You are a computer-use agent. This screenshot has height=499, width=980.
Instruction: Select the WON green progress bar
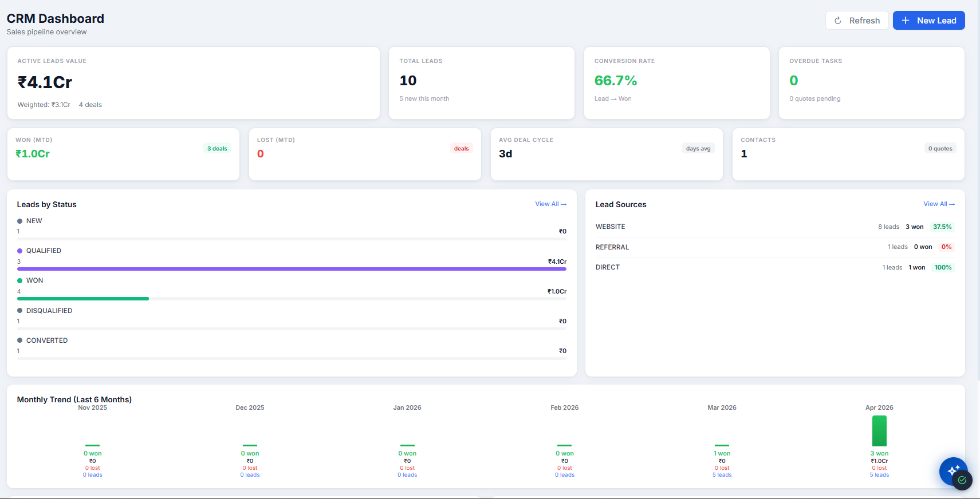click(83, 299)
